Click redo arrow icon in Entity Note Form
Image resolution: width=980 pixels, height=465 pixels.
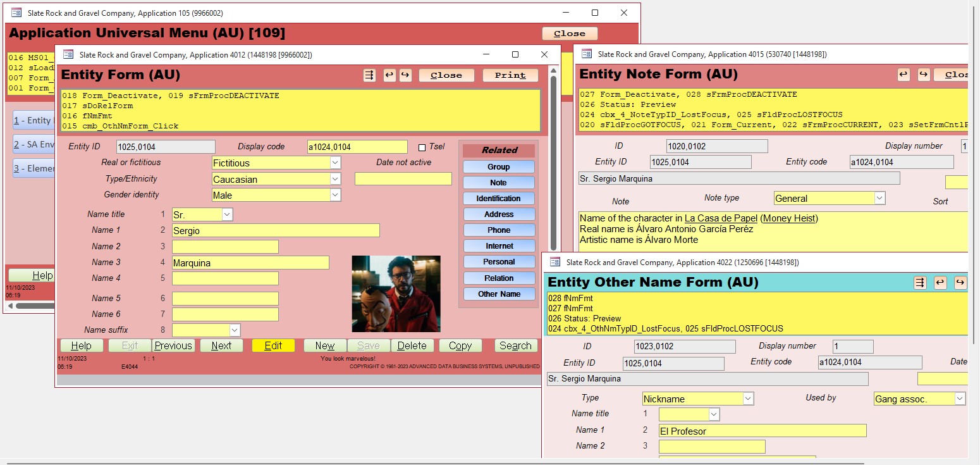point(924,75)
